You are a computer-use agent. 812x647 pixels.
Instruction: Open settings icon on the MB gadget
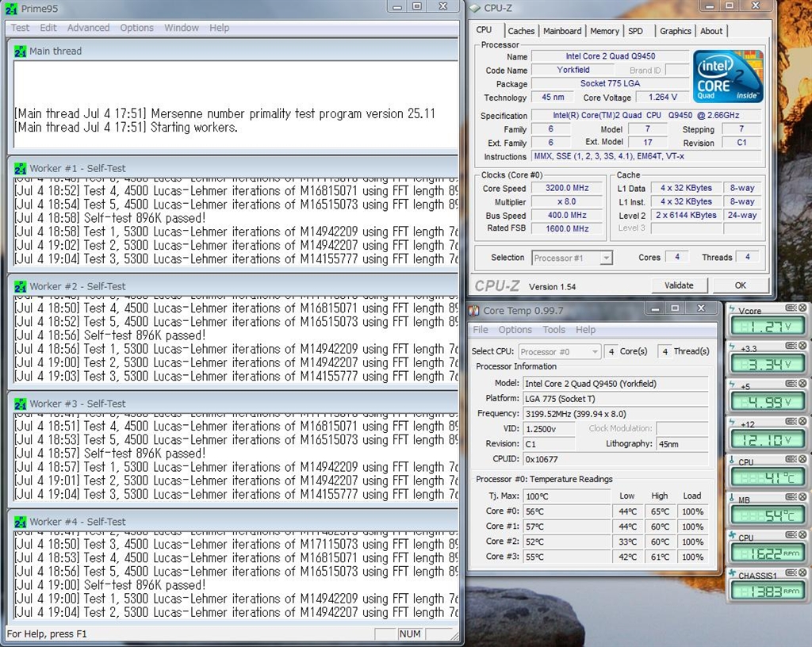pos(791,496)
